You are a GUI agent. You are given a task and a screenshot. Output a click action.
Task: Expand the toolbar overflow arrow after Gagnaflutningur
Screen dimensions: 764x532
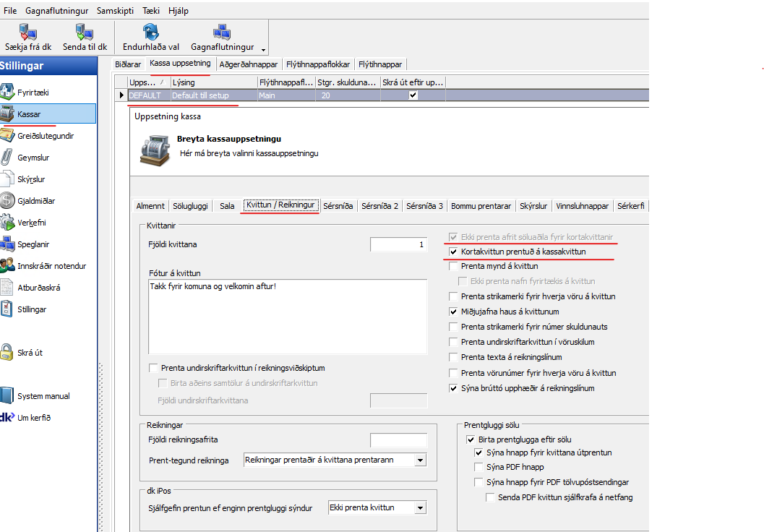[x=263, y=50]
